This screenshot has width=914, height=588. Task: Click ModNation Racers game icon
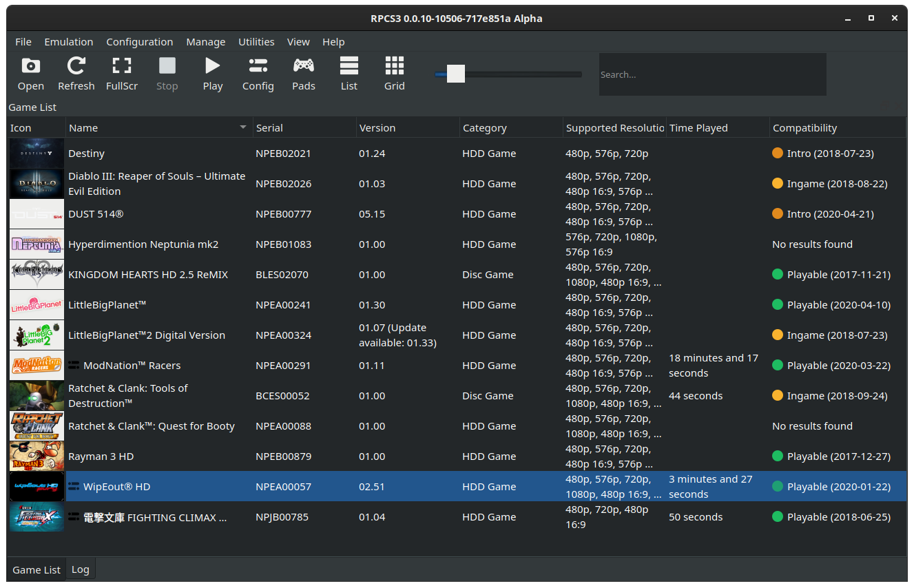[37, 366]
